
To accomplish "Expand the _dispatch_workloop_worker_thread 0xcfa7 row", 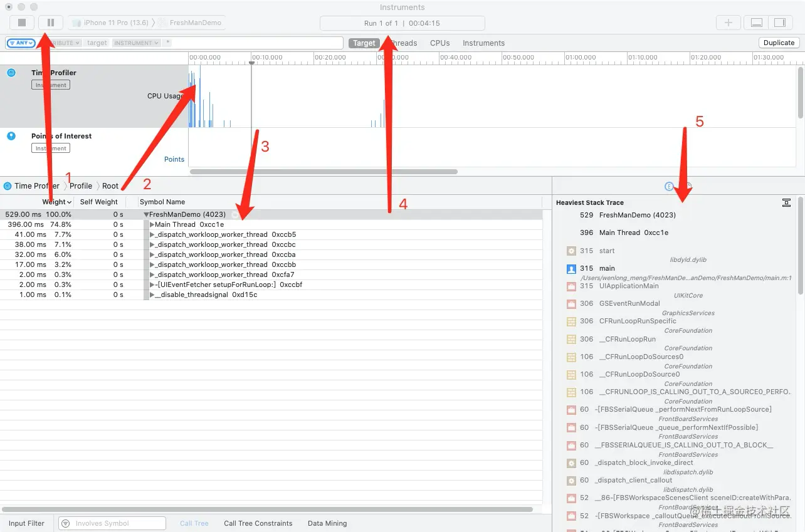I will pyautogui.click(x=152, y=274).
